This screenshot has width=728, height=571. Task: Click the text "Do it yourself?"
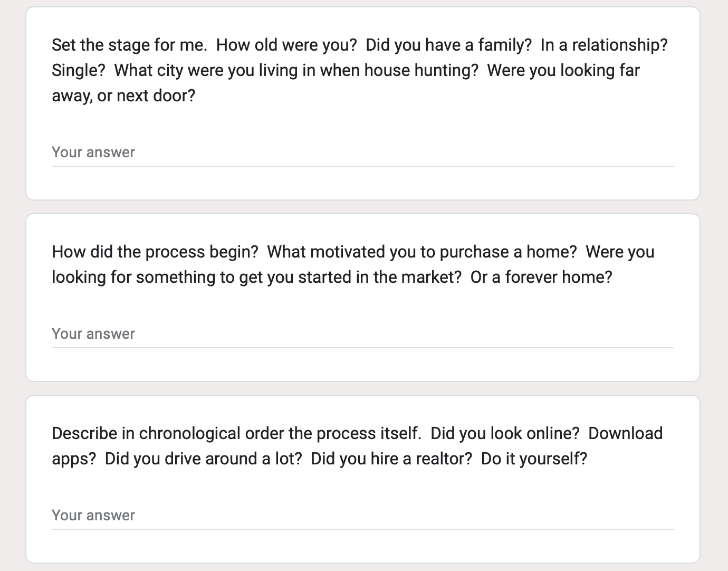coord(534,459)
